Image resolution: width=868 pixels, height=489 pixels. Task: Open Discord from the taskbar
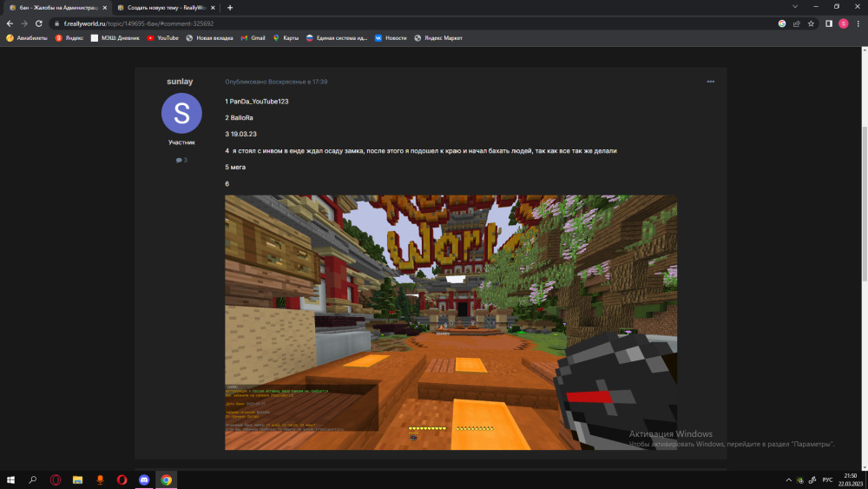[144, 479]
